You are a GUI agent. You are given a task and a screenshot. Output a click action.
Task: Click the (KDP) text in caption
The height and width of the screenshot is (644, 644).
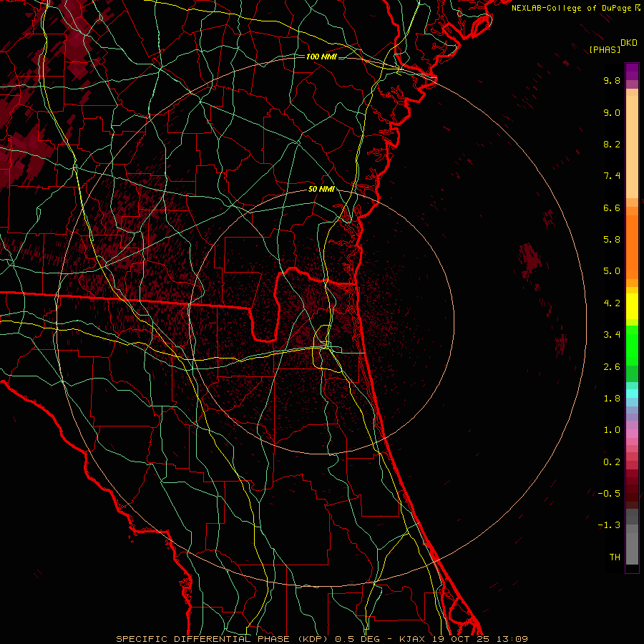coord(313,639)
